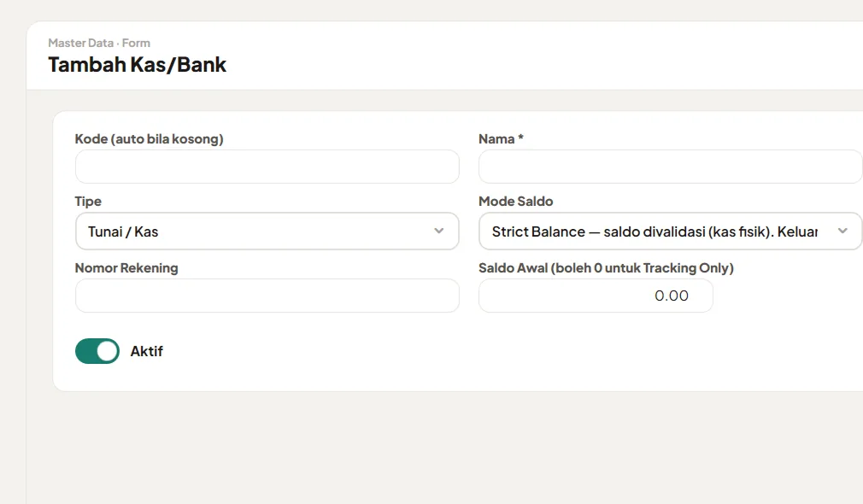Click the Nomor Rekening label
863x504 pixels.
[x=126, y=268]
